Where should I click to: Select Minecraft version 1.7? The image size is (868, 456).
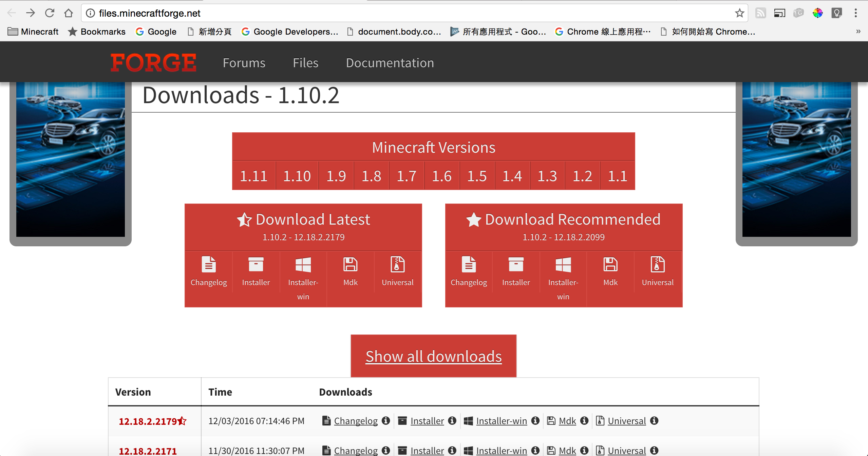(x=407, y=176)
